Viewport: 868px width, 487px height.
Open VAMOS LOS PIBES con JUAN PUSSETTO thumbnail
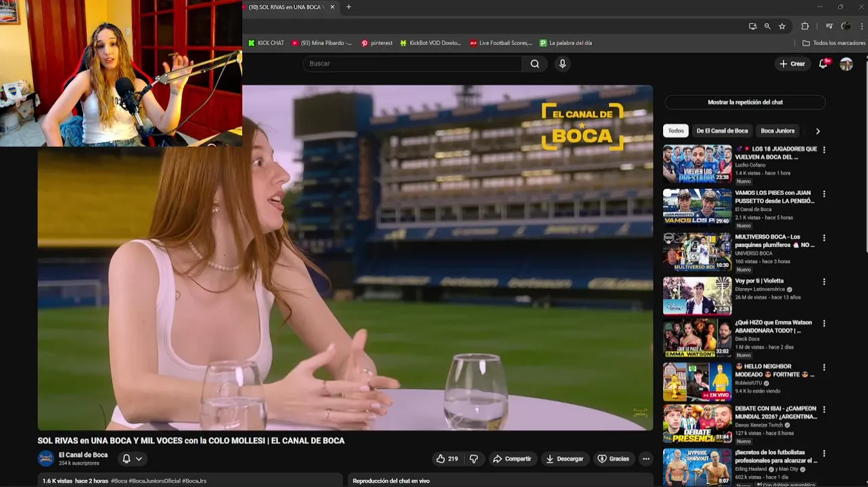[697, 207]
